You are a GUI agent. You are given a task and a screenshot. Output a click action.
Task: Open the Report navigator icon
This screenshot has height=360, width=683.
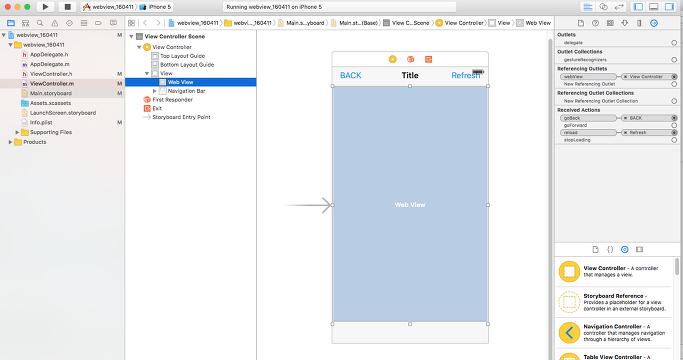[x=113, y=23]
